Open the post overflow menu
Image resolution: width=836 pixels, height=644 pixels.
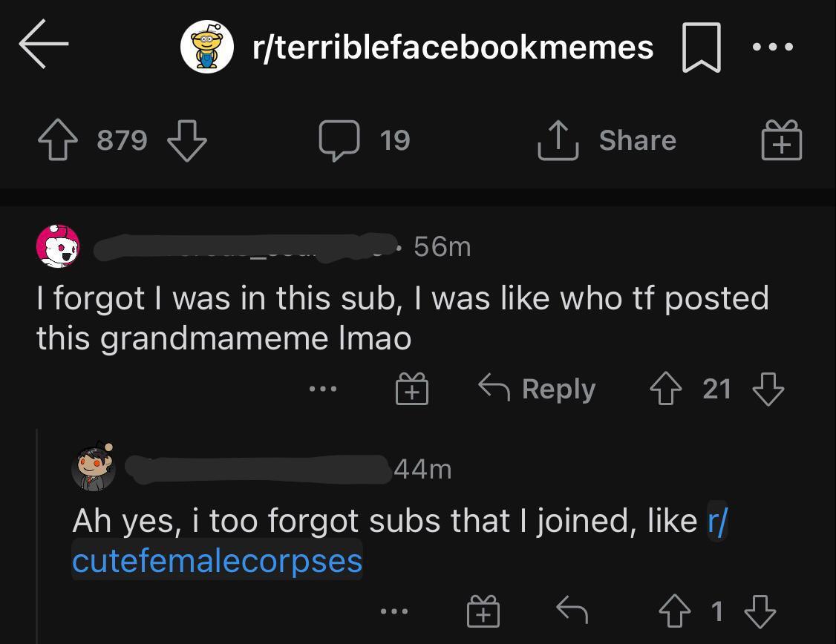click(772, 46)
